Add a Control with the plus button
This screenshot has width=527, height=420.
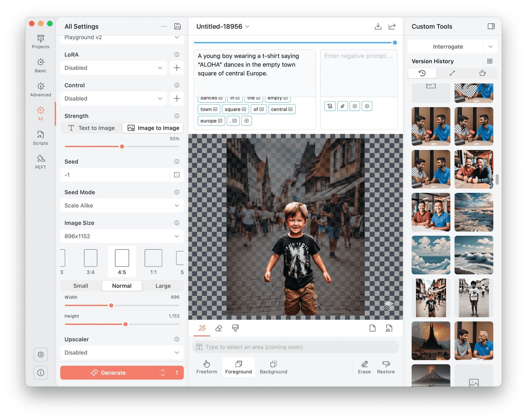coord(177,98)
